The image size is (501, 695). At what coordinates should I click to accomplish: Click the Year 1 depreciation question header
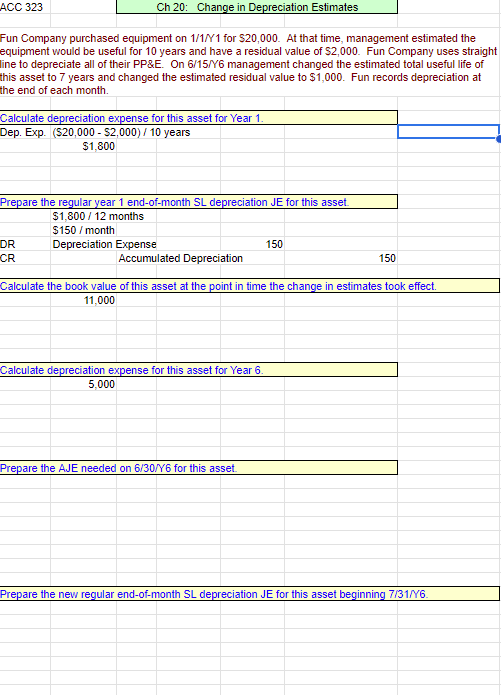tap(199, 118)
